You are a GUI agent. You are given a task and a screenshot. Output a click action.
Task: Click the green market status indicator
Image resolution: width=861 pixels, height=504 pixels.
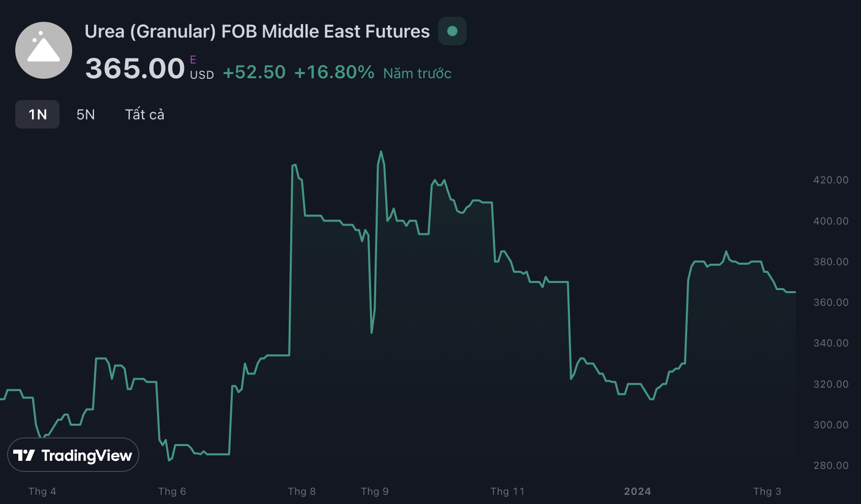click(x=452, y=31)
